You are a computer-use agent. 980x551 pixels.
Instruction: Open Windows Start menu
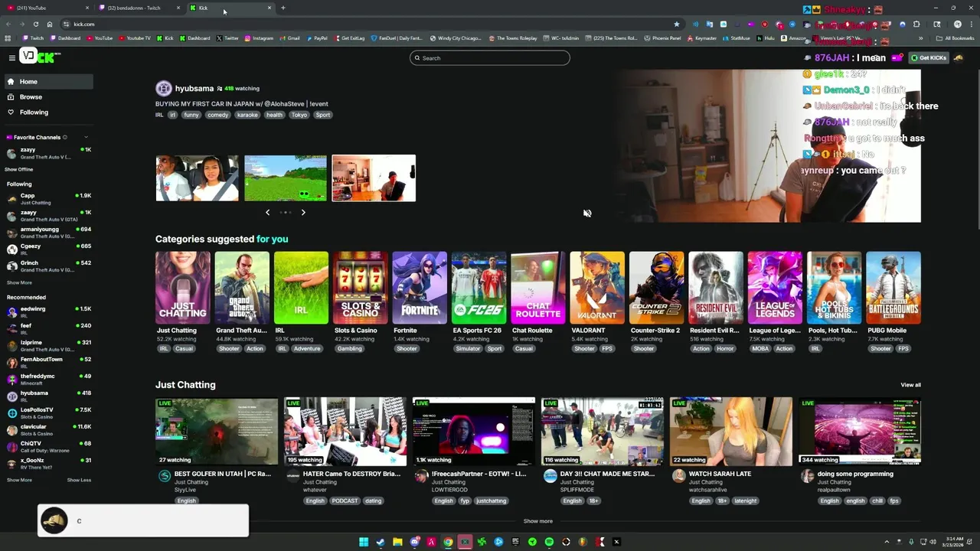coord(364,542)
